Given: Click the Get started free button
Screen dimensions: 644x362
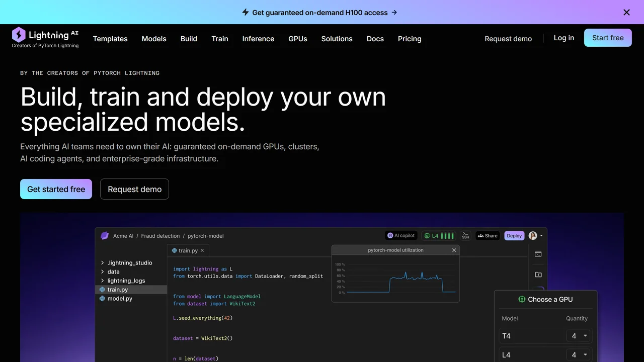Looking at the screenshot, I should pyautogui.click(x=56, y=189).
